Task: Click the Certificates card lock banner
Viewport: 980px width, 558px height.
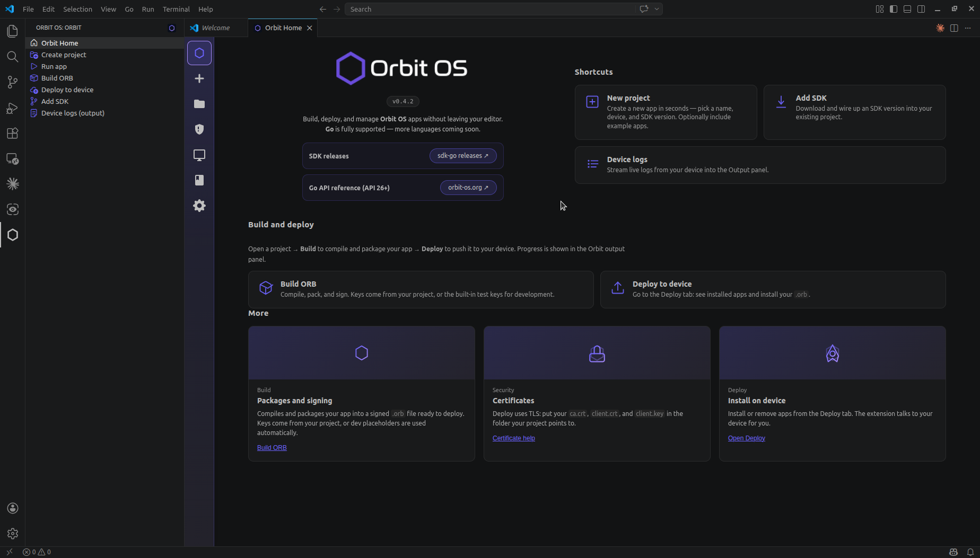Action: (x=597, y=353)
